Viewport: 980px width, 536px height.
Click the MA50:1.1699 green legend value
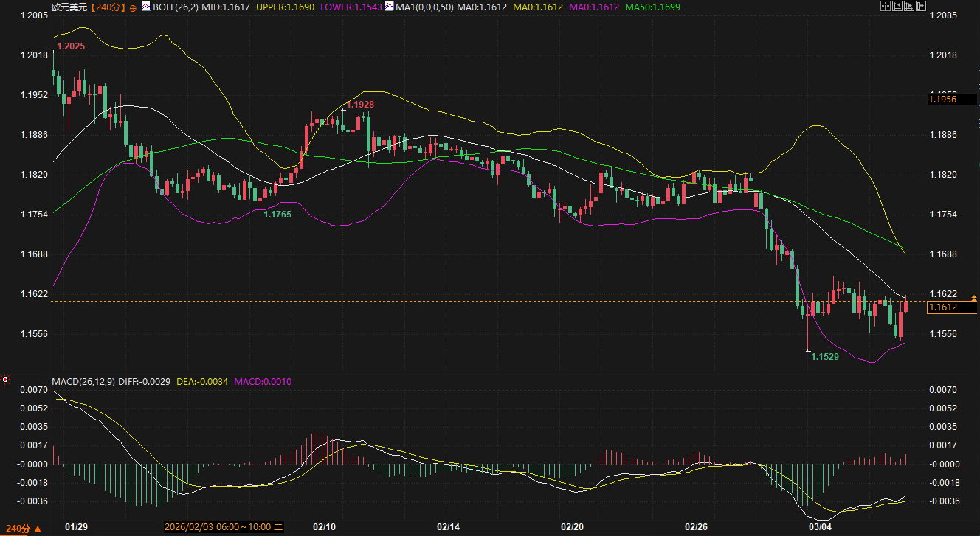click(652, 7)
